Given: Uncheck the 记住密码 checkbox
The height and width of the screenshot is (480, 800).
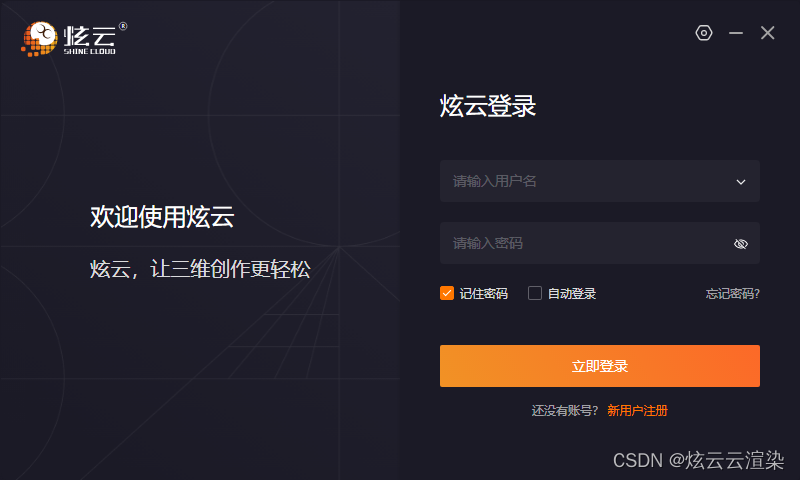Looking at the screenshot, I should pyautogui.click(x=447, y=293).
